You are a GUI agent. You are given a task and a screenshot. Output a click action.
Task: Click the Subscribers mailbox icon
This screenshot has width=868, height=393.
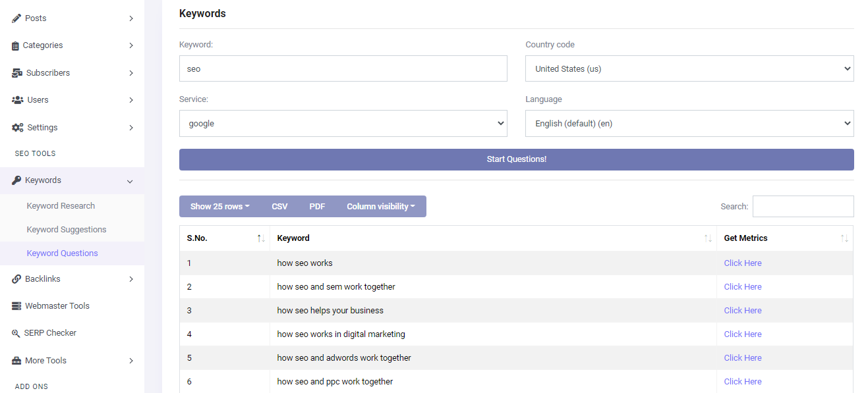pos(17,73)
